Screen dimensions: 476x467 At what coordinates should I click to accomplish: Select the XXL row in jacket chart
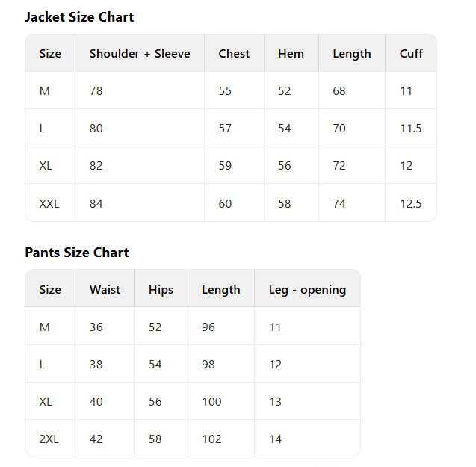click(49, 203)
